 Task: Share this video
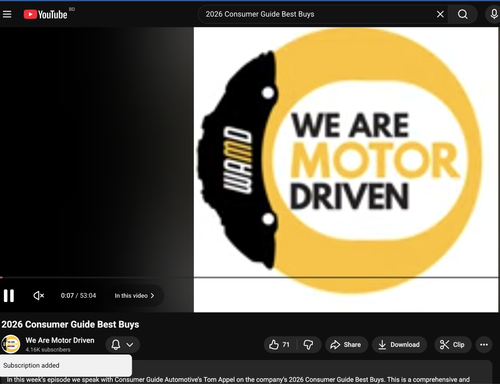tap(346, 345)
